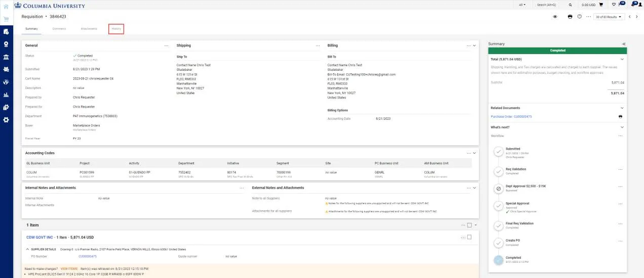Open the All search scope dropdown

coord(522,5)
